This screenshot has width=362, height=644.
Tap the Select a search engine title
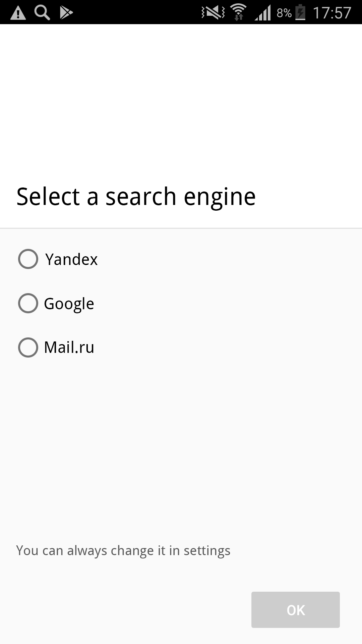tap(136, 197)
